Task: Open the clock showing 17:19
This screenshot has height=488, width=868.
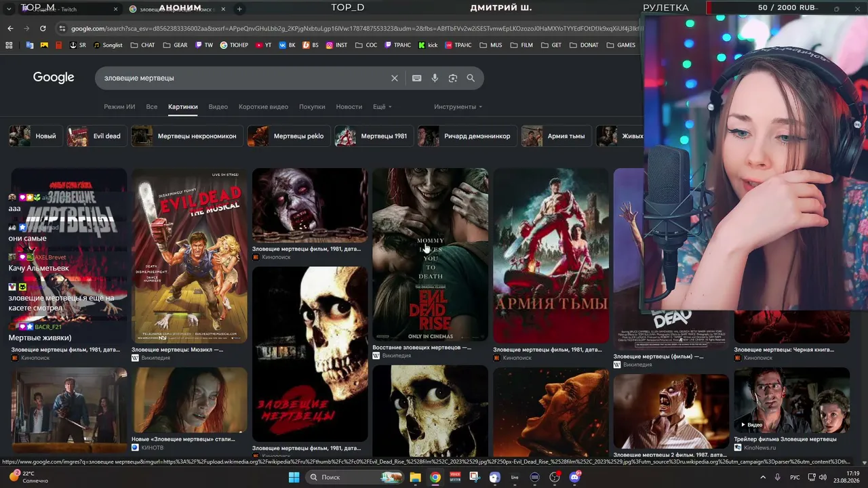Action: click(847, 477)
